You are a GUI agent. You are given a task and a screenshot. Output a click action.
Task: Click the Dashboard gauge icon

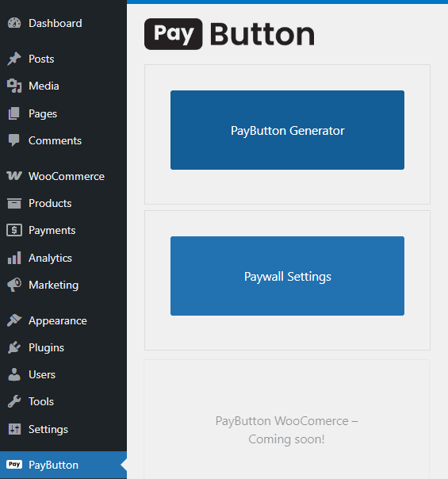[14, 23]
